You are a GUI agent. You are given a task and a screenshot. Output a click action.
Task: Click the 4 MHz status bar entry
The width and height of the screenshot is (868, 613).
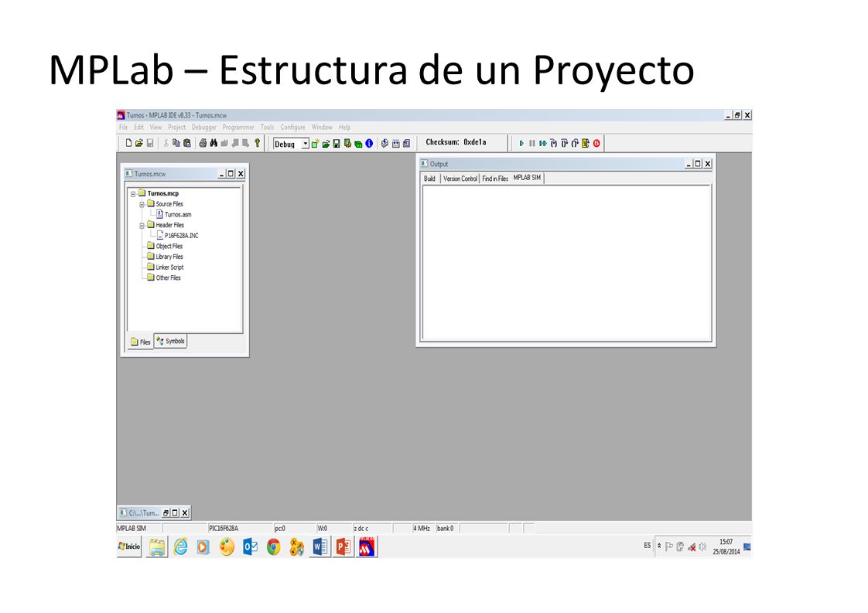(422, 528)
